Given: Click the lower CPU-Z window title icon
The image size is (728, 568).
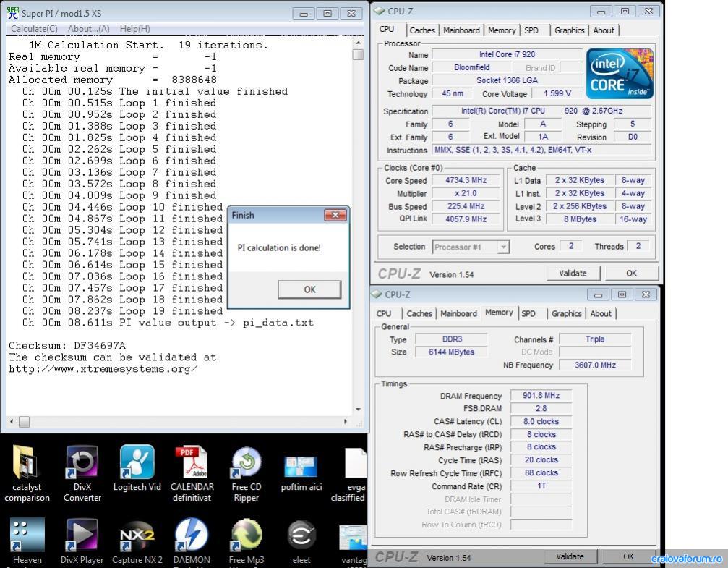Looking at the screenshot, I should (377, 294).
